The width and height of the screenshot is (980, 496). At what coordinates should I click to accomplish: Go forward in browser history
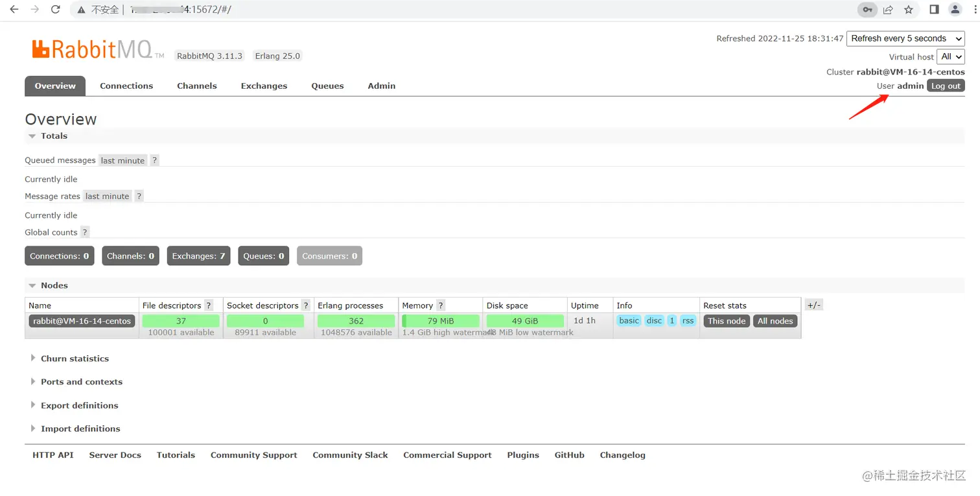click(35, 10)
